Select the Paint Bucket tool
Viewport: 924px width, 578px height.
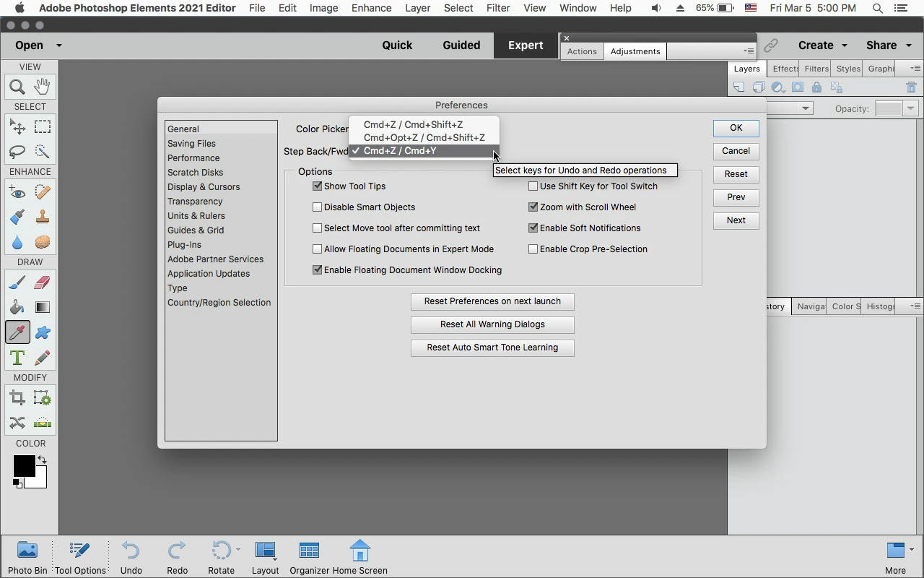pyautogui.click(x=17, y=307)
